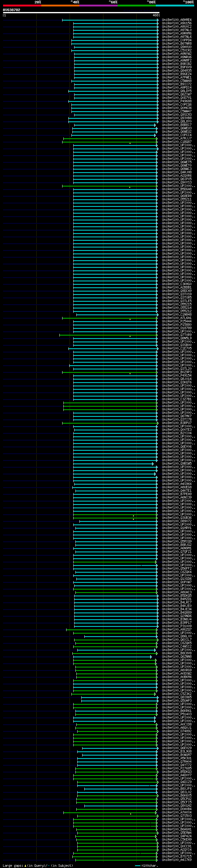Select hit label UniRef100_O55211
The height and width of the screenshot is (868, 197).
click(x=176, y=200)
